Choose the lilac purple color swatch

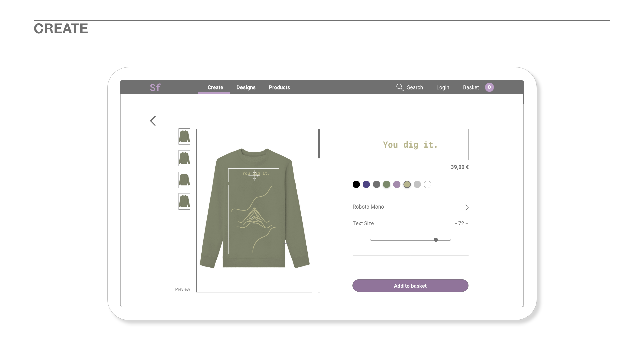[x=397, y=184]
